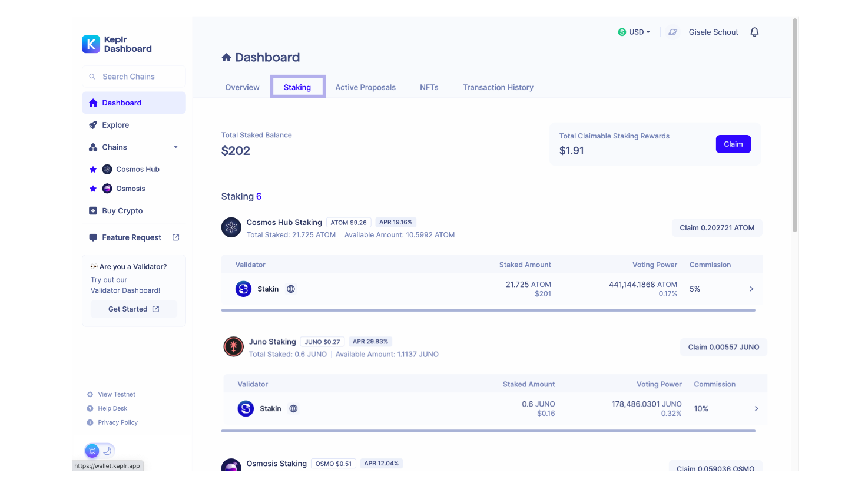
Task: Claim 0.202721 ATOM rewards
Action: [717, 228]
